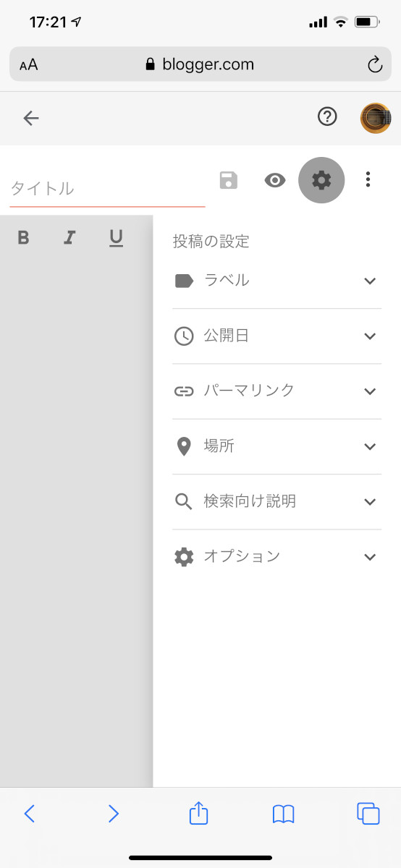Viewport: 401px width, 868px height.
Task: Open the 検索向け説明 setting
Action: (x=277, y=501)
